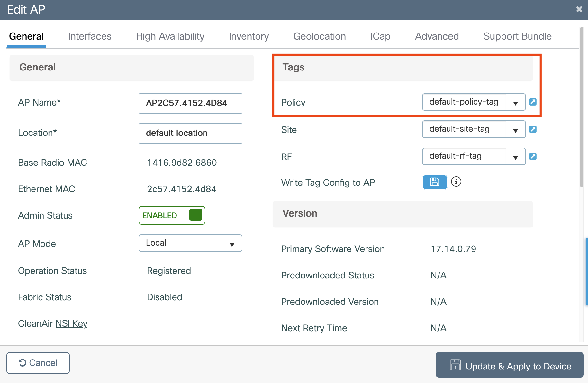Click the AP Name input field
The width and height of the screenshot is (588, 383).
pos(190,103)
